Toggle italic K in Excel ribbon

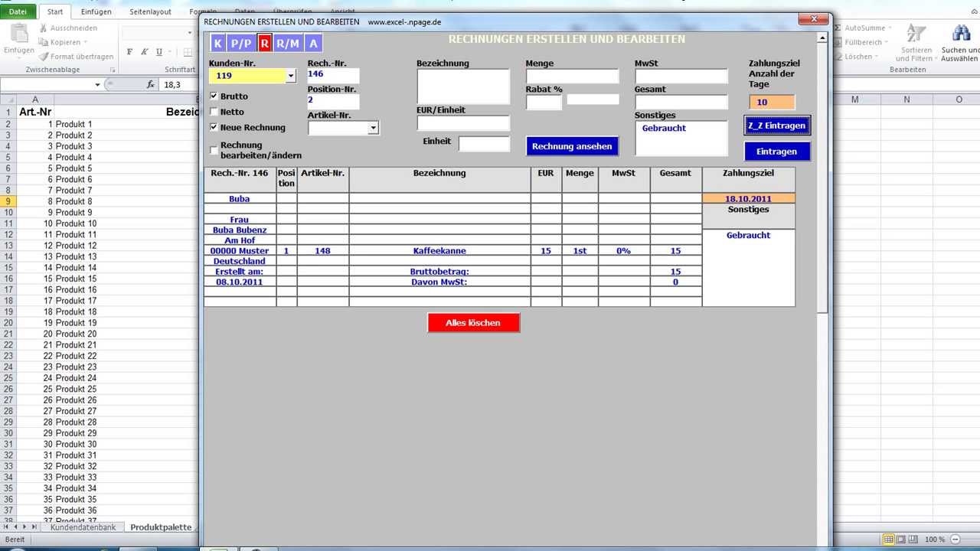(144, 52)
